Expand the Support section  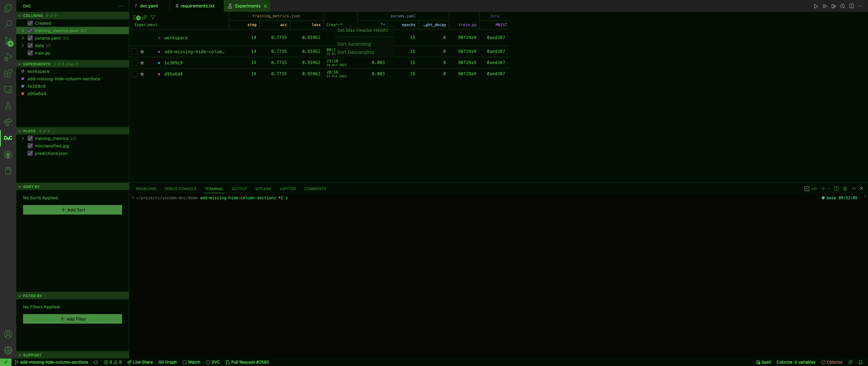[32, 355]
